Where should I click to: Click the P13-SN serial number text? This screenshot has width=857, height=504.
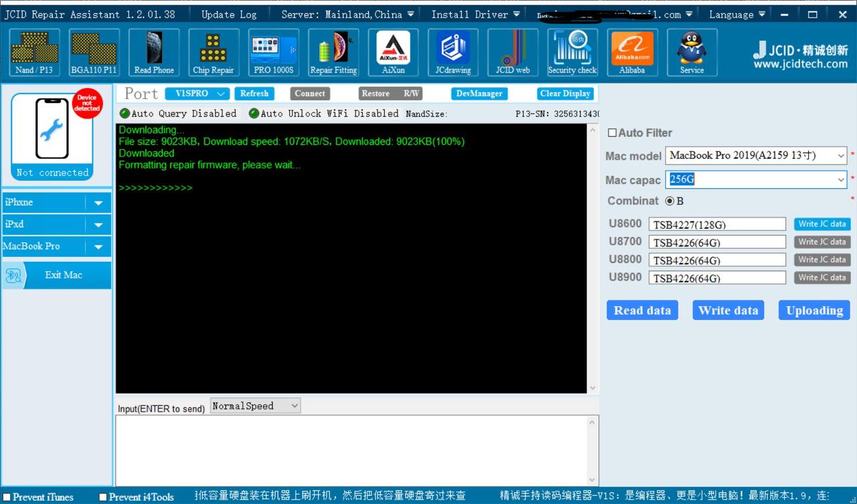pyautogui.click(x=557, y=114)
